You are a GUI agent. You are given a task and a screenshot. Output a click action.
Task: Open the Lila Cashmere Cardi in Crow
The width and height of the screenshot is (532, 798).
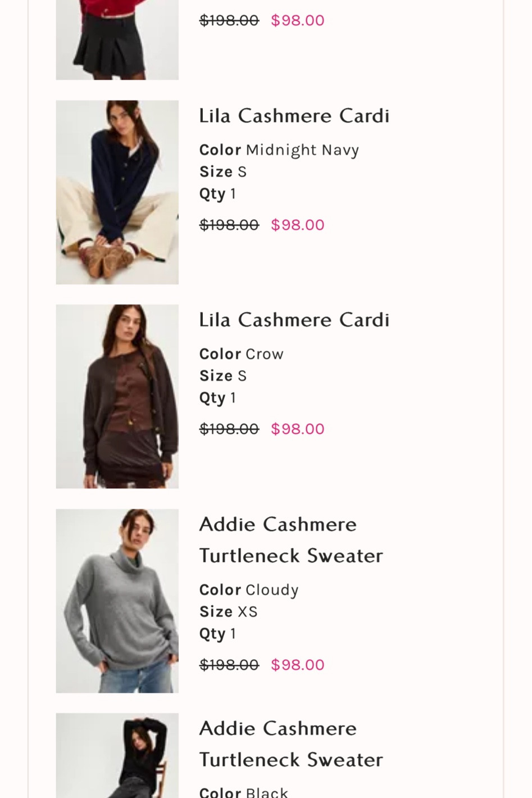pyautogui.click(x=294, y=319)
